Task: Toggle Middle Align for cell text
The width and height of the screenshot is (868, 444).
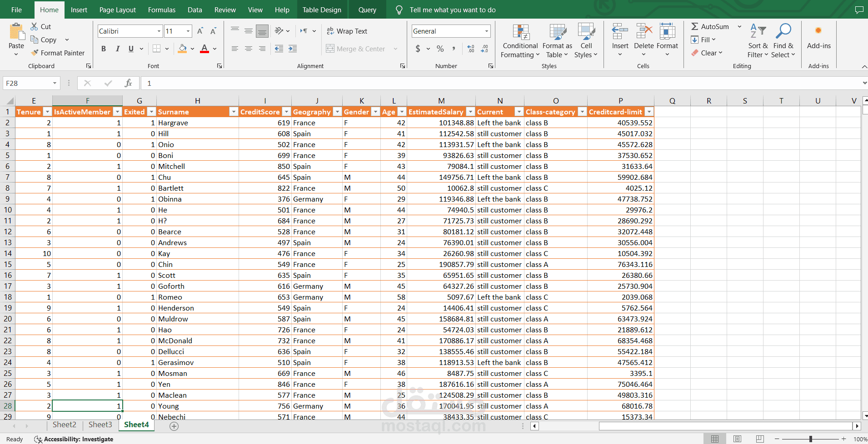Action: click(x=249, y=31)
